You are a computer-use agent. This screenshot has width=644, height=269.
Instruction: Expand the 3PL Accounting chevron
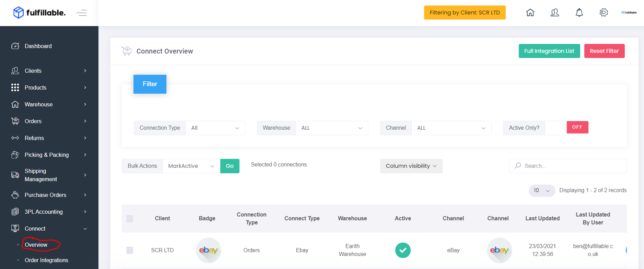(85, 212)
